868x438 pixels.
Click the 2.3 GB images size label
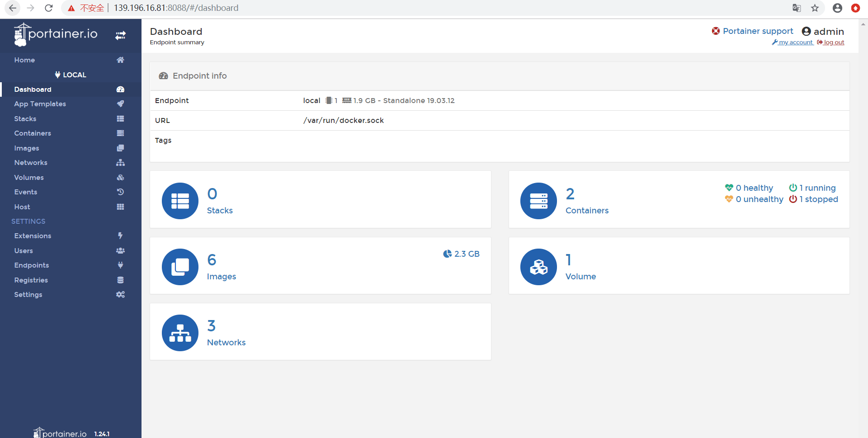pos(461,254)
